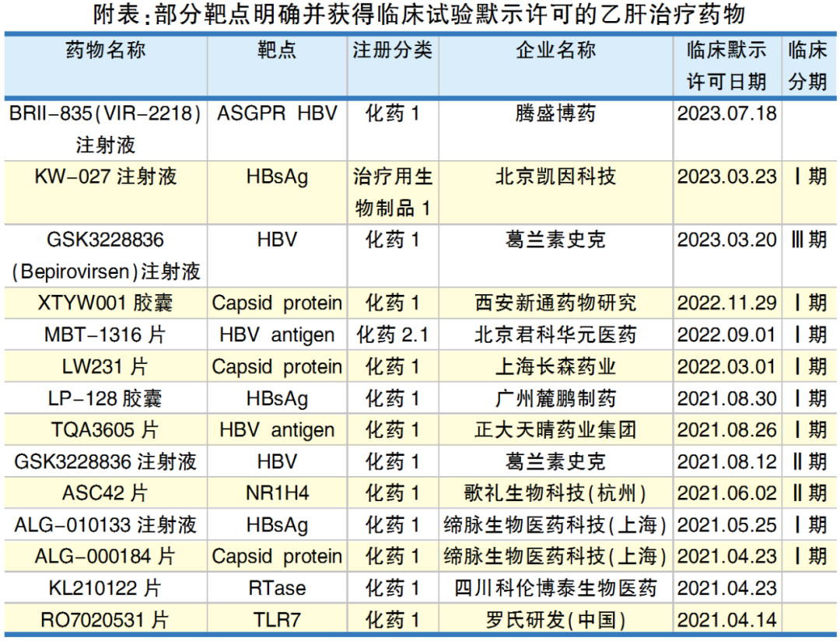
Task: Select the "Ⅲ期" clinical phase cell
Action: 809,240
